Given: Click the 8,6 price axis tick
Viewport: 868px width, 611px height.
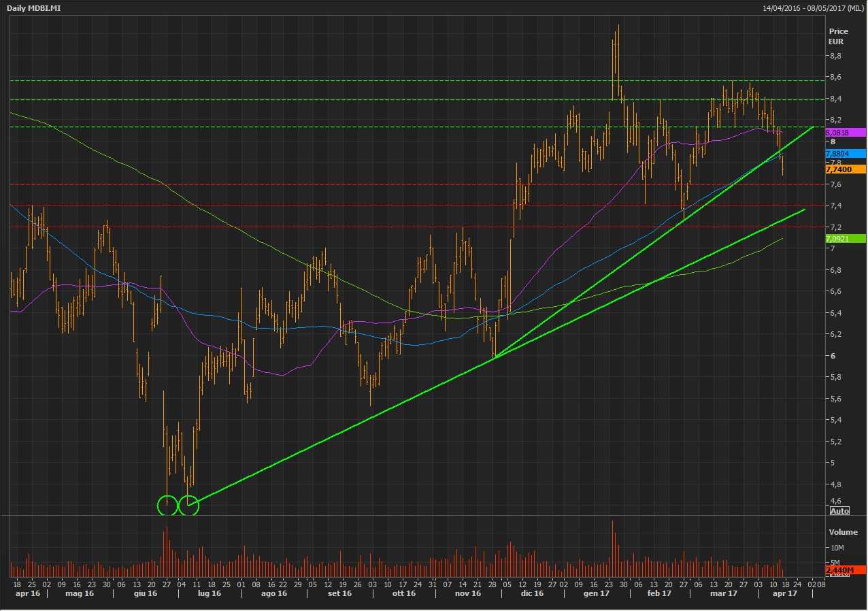Looking at the screenshot, I should (x=835, y=78).
